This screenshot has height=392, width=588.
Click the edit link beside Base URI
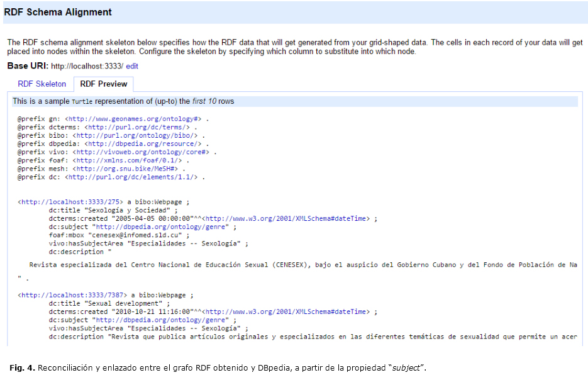pyautogui.click(x=132, y=66)
